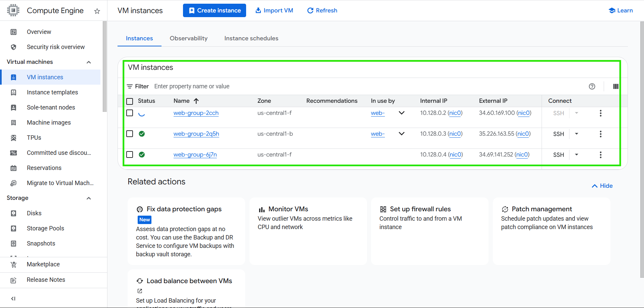644x308 pixels.
Task: Open the Learn panel
Action: [x=620, y=10]
